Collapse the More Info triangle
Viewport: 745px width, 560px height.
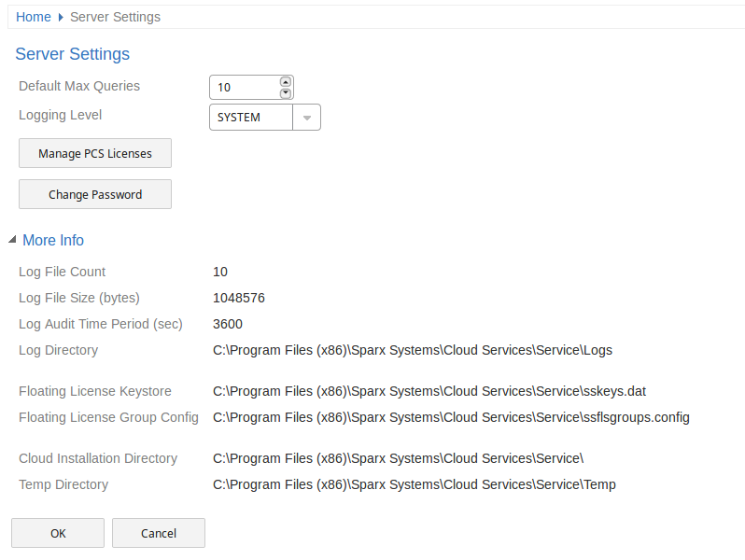(12, 241)
